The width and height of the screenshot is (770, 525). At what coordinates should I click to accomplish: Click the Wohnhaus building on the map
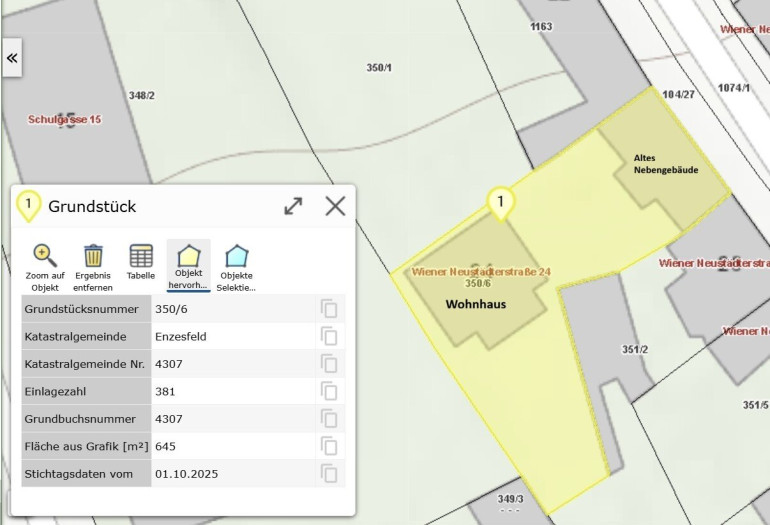[x=477, y=303]
